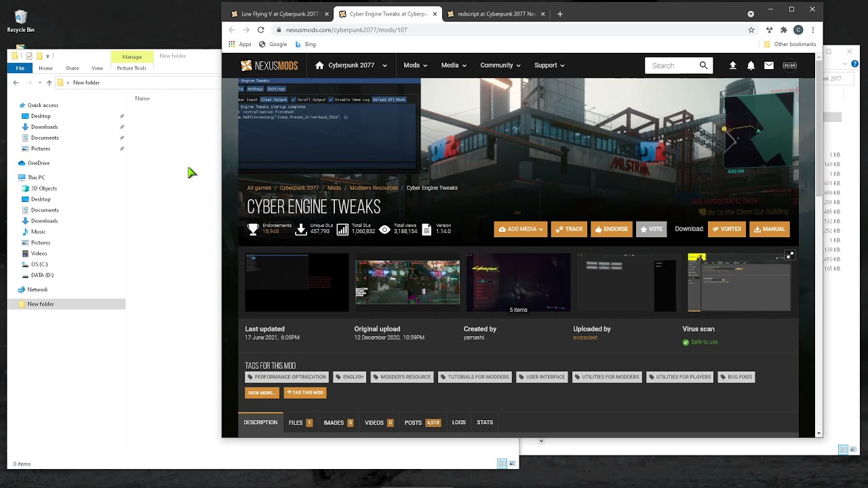This screenshot has height=488, width=868.
Task: Expand the image gallery to fullscreen
Action: point(790,256)
